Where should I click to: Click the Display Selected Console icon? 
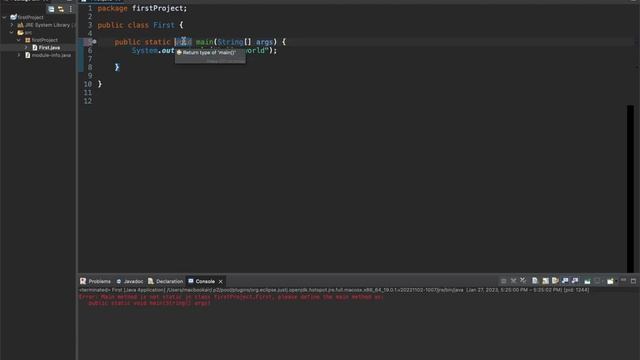pyautogui.click(x=598, y=281)
